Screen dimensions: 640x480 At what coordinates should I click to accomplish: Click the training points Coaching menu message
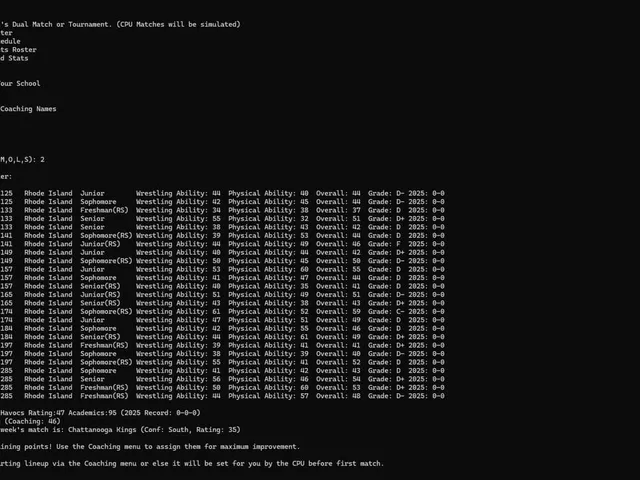pos(150,447)
